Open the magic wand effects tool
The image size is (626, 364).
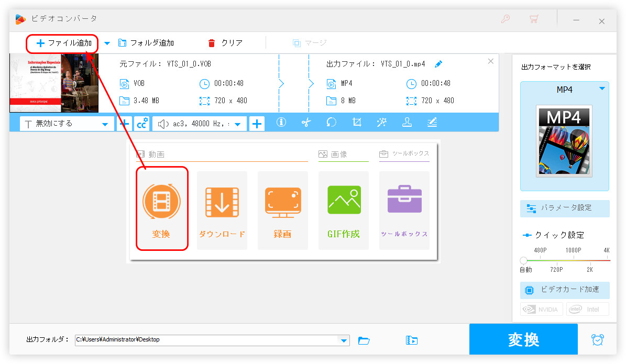coord(382,122)
